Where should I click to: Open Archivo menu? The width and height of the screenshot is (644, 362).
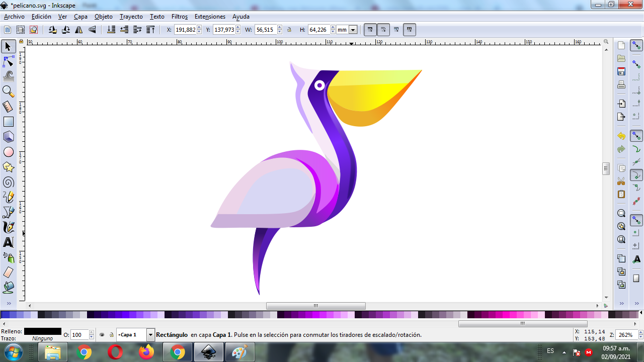point(14,17)
